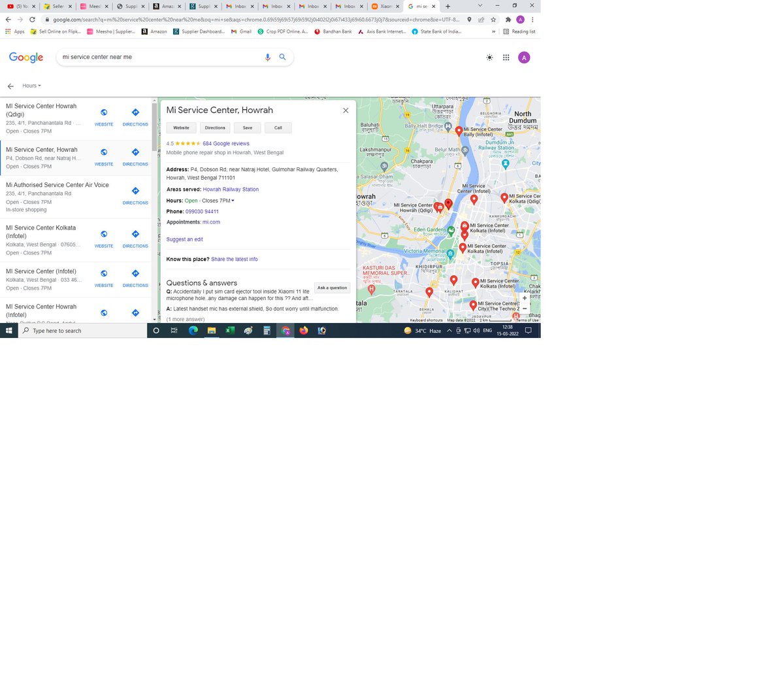Viewport: 784px width, 676px height.
Task: Switch to the Xiaomi tab
Action: coord(385,6)
